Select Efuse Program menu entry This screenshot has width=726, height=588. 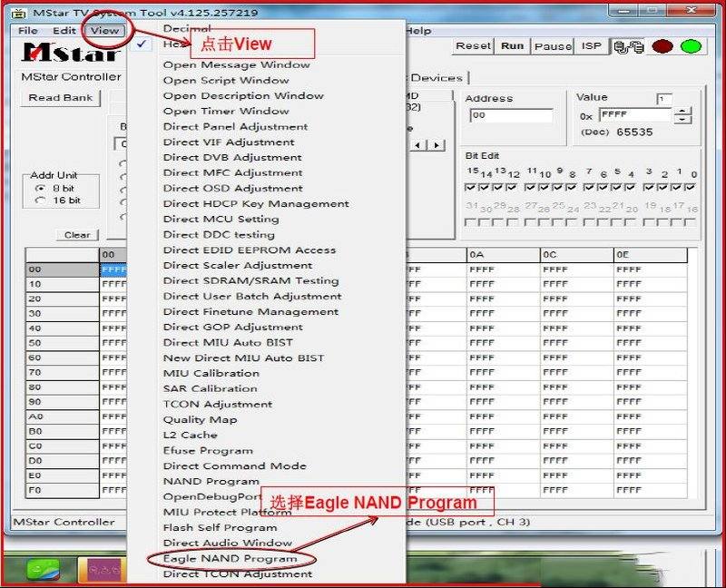[208, 450]
